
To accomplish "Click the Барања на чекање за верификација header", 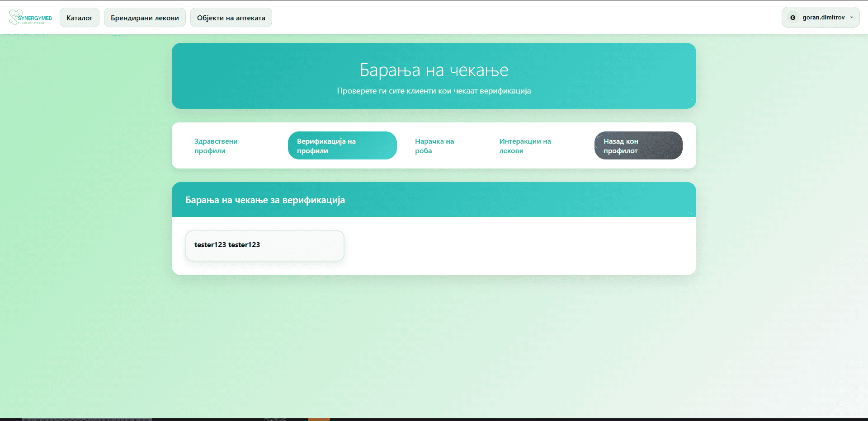I will (x=265, y=200).
